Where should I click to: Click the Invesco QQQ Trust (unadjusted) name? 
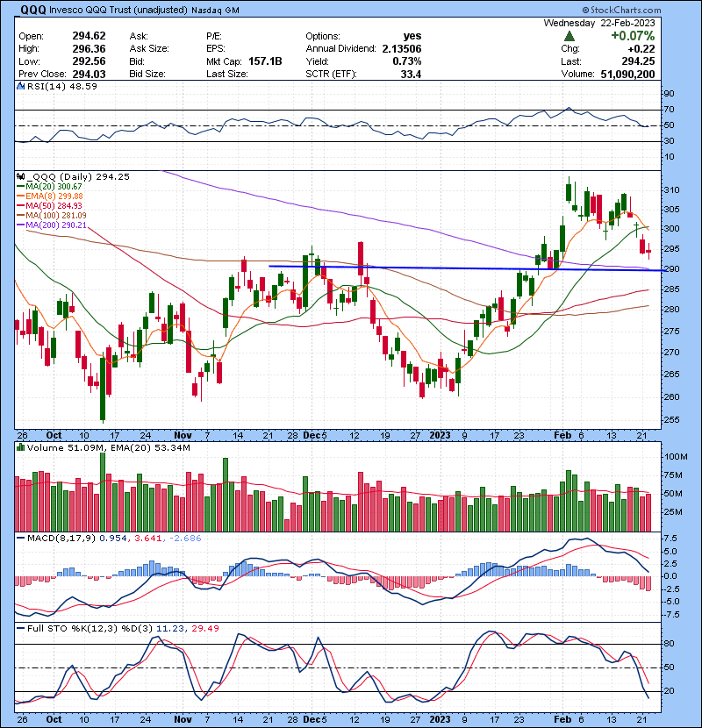pyautogui.click(x=118, y=10)
